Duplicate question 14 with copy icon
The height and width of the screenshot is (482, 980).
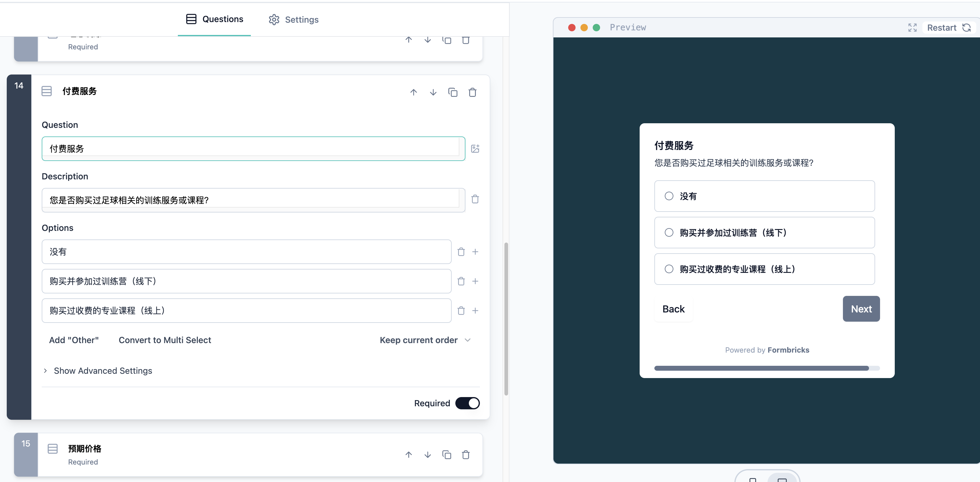(452, 92)
